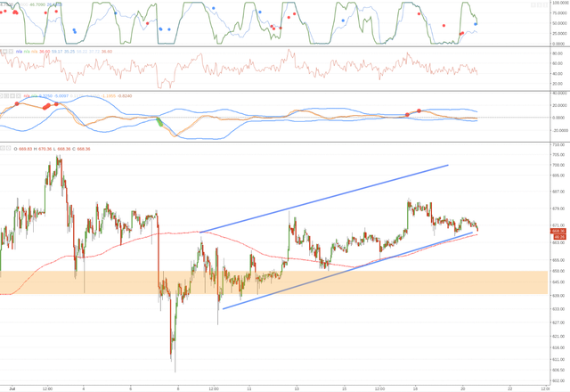
Task: Click the 35.25 value in the RSI legend
Action: 69,52
